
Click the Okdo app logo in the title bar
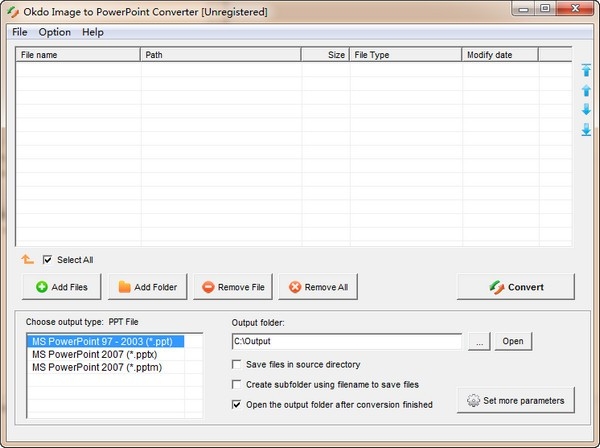[13, 12]
